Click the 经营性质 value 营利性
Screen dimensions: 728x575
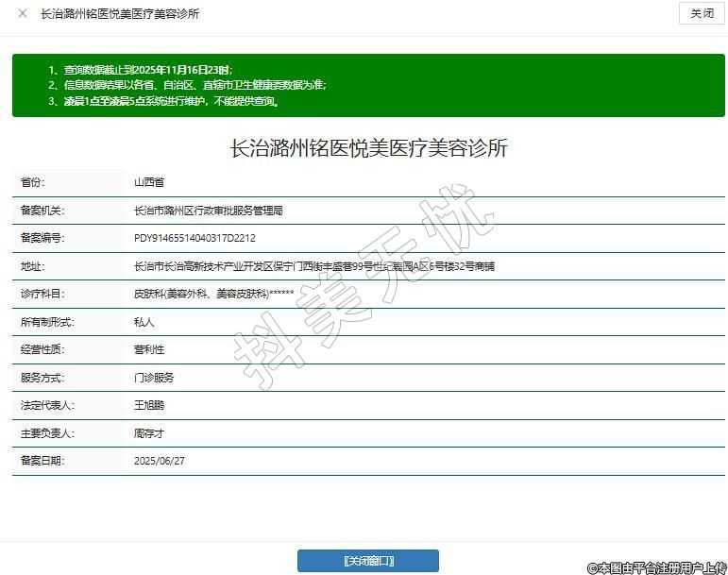[149, 349]
